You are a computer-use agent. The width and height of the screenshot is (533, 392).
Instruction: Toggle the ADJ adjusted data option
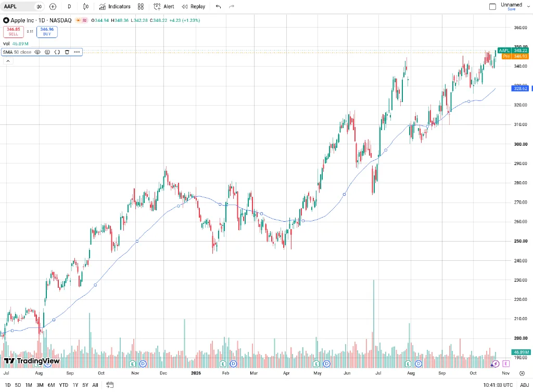525,385
